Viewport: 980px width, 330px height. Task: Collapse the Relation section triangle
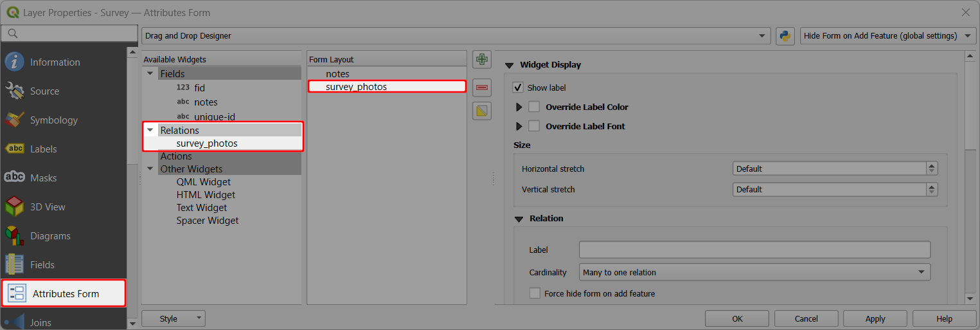pos(519,219)
